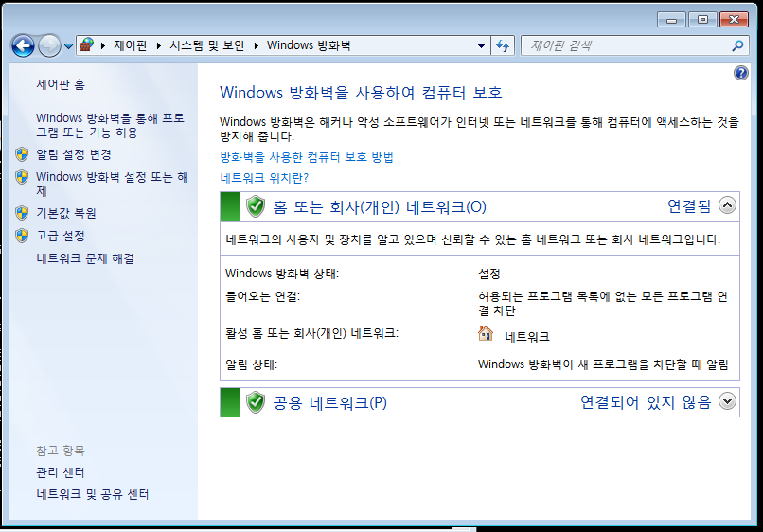The width and height of the screenshot is (763, 532).
Task: Open Windows 방화벽을 통해 프로그램 또는 기능 허용
Action: point(110,125)
